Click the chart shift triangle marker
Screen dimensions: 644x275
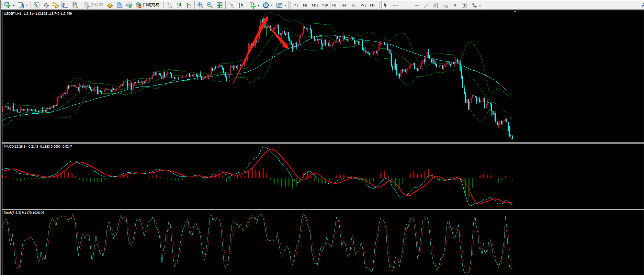point(515,12)
